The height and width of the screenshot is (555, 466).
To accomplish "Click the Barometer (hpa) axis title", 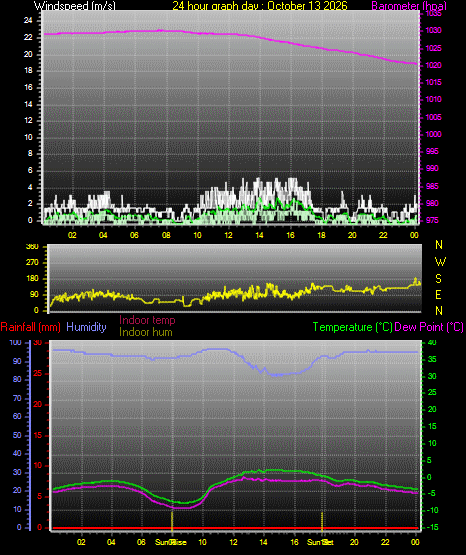I will tap(409, 6).
